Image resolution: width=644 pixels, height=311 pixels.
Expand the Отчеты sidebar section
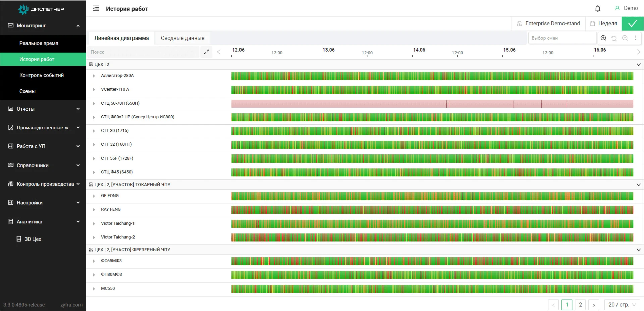43,109
